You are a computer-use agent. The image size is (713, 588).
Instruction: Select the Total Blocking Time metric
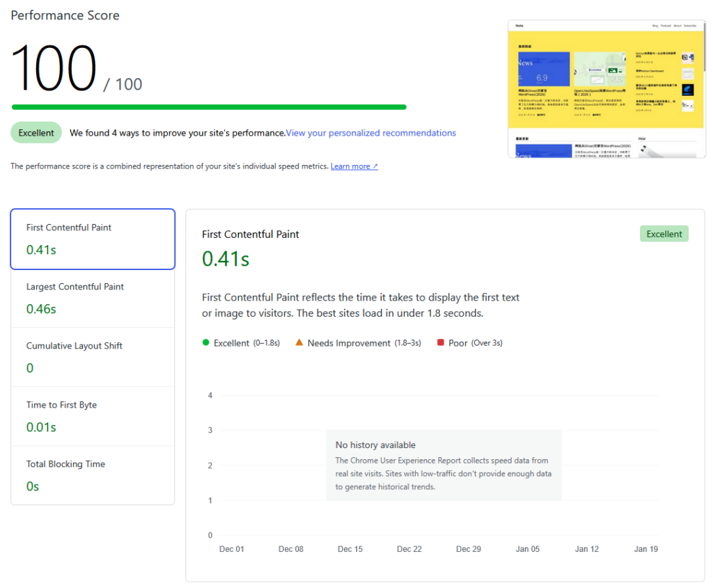pos(93,475)
